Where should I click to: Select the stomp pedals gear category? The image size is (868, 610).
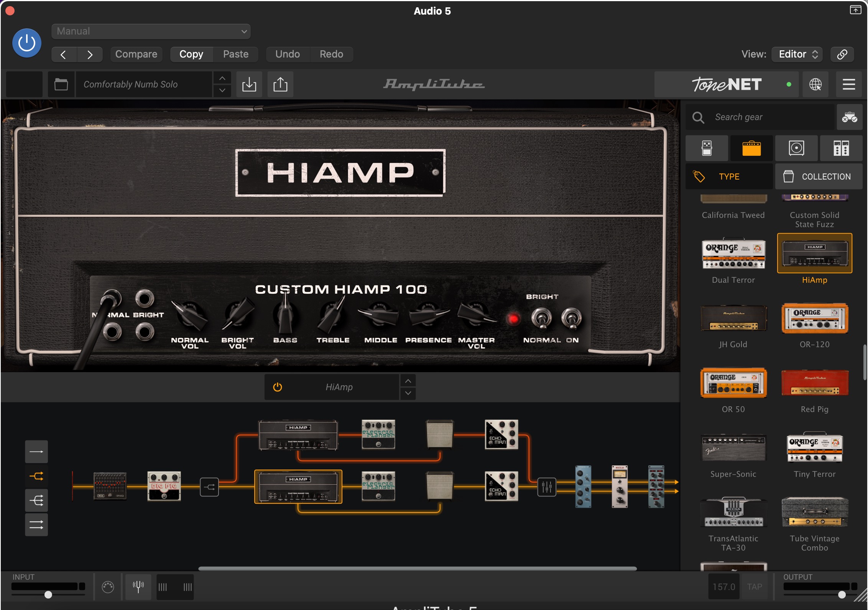click(707, 148)
